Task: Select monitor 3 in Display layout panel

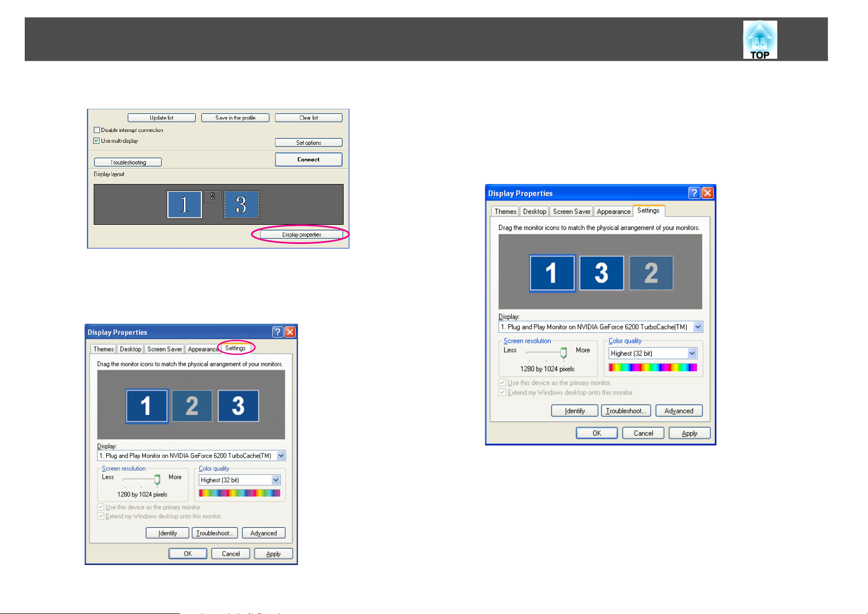Action: tap(241, 205)
